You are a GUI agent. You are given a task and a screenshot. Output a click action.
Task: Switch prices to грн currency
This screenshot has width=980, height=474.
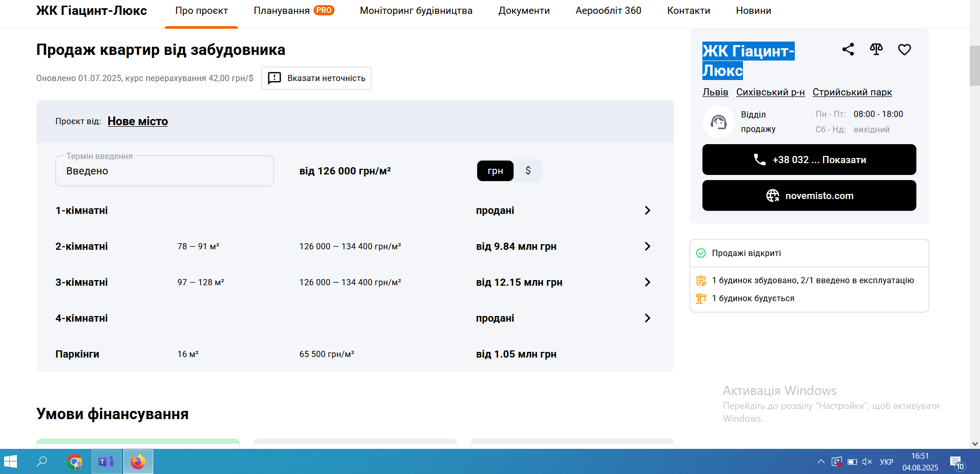[x=495, y=171]
